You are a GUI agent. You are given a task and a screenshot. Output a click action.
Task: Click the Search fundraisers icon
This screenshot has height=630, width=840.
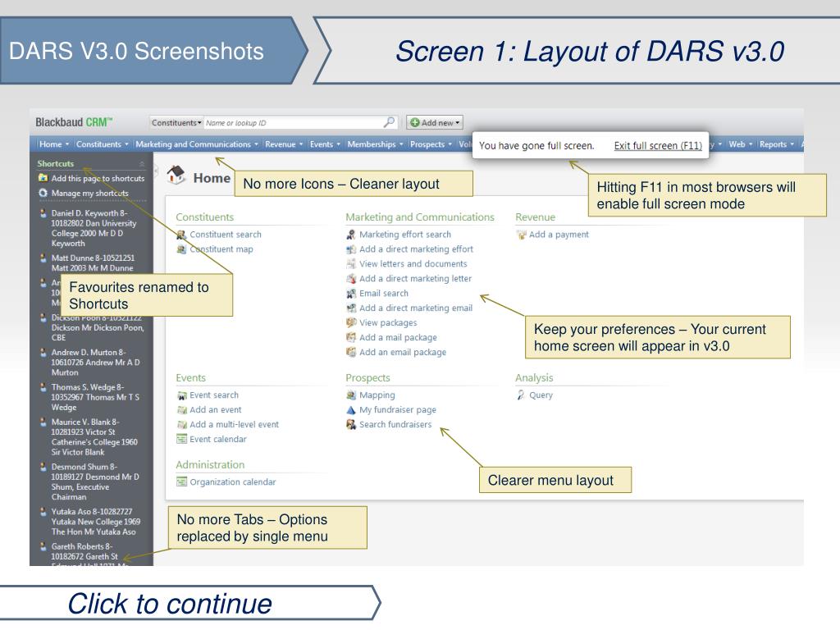pyautogui.click(x=351, y=424)
